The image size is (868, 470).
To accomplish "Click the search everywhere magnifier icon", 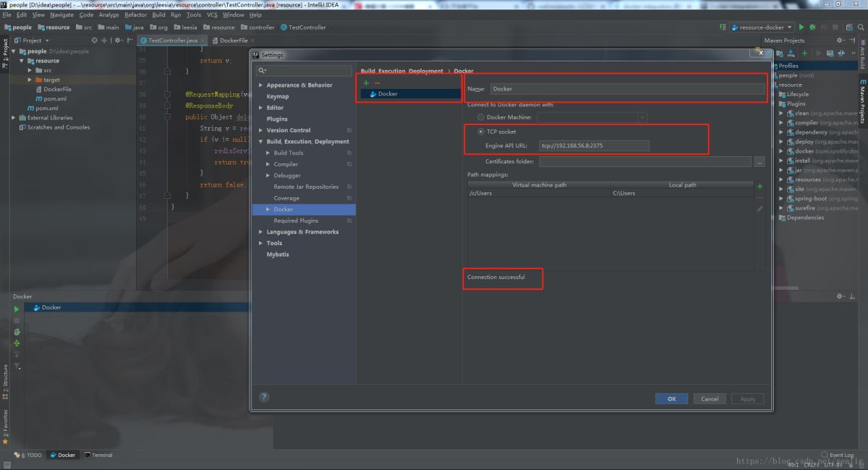I will click(861, 27).
